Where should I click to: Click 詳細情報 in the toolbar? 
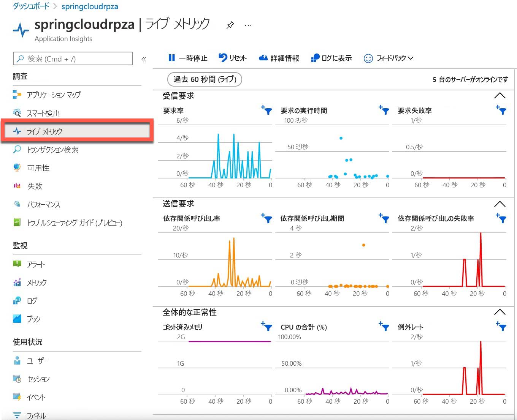pos(279,58)
